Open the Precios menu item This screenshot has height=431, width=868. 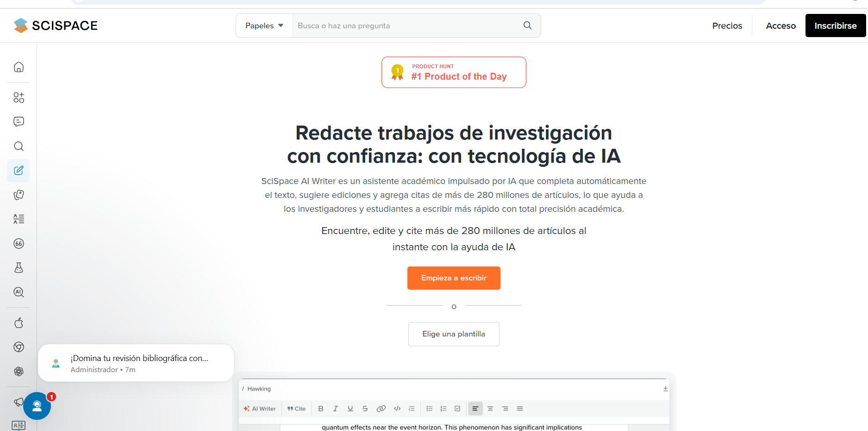[727, 25]
